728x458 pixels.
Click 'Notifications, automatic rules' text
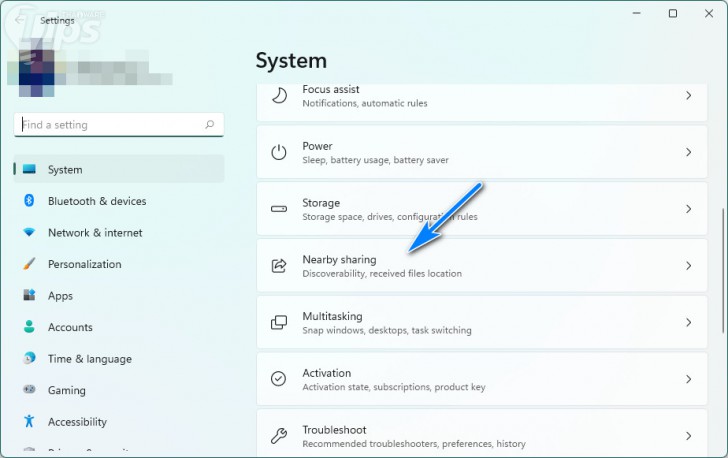click(x=365, y=103)
